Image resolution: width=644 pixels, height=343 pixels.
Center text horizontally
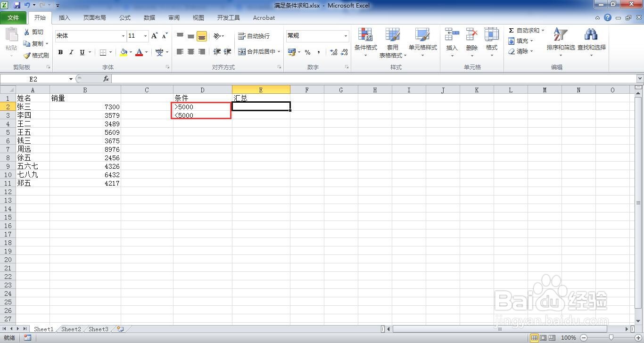191,52
